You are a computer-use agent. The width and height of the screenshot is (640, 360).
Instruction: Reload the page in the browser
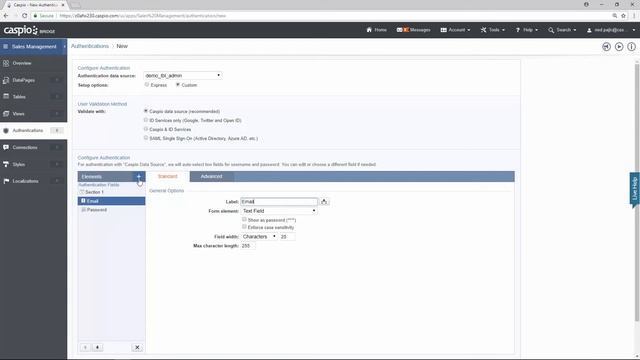pos(24,16)
